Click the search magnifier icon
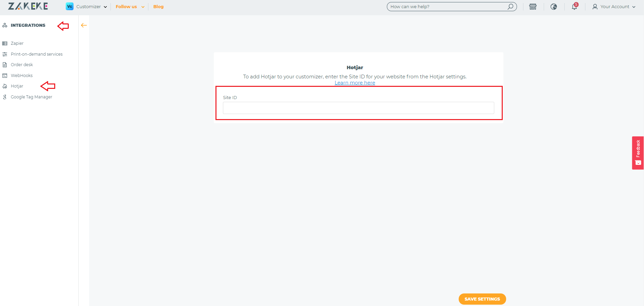The height and width of the screenshot is (306, 644). click(x=510, y=6)
